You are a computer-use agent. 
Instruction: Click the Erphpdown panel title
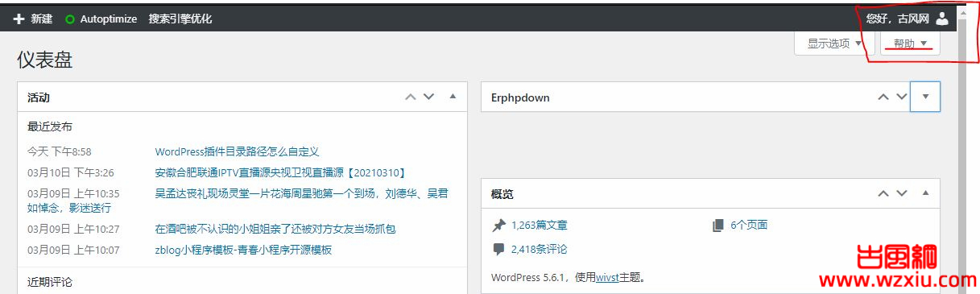click(x=520, y=97)
